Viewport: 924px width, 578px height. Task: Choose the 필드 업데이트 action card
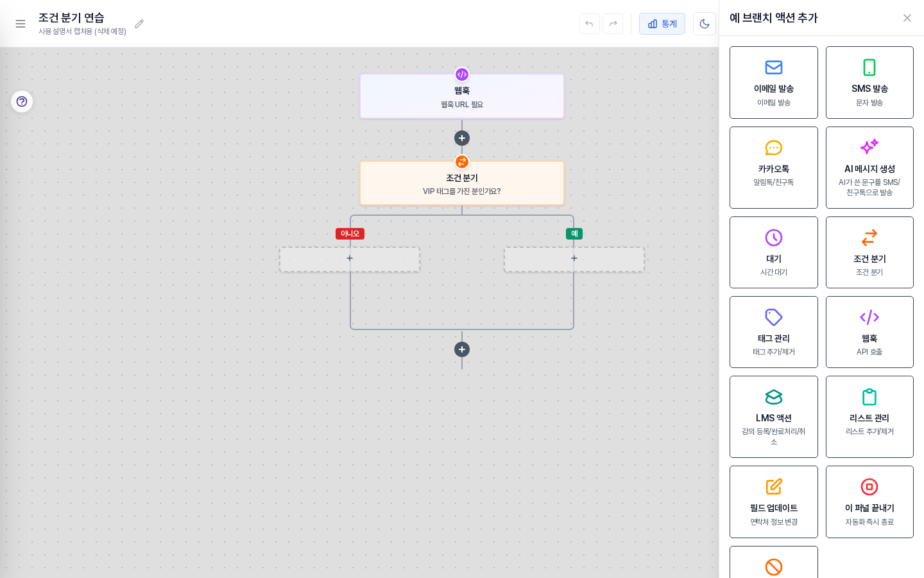tap(774, 502)
